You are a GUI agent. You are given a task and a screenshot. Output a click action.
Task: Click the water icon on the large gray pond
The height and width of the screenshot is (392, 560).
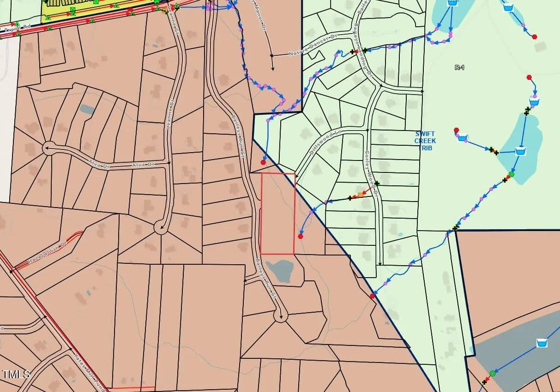tap(542, 343)
